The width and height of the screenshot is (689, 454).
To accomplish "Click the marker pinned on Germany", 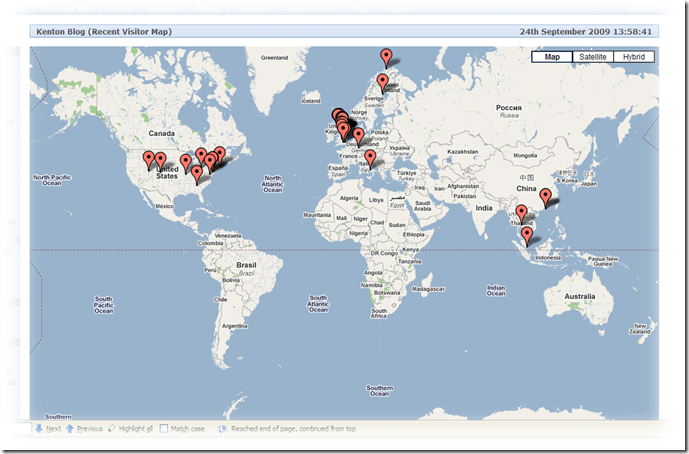I will 359,137.
